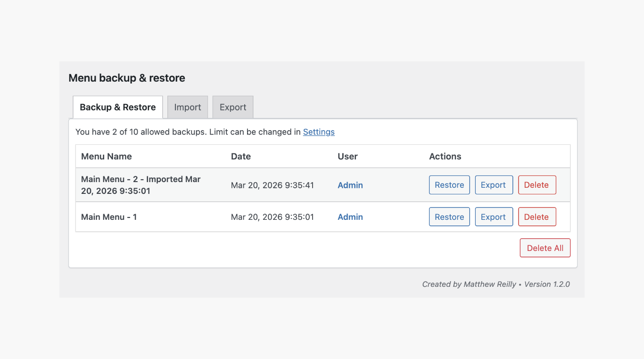
Task: Click the Actions column header
Action: tap(445, 157)
